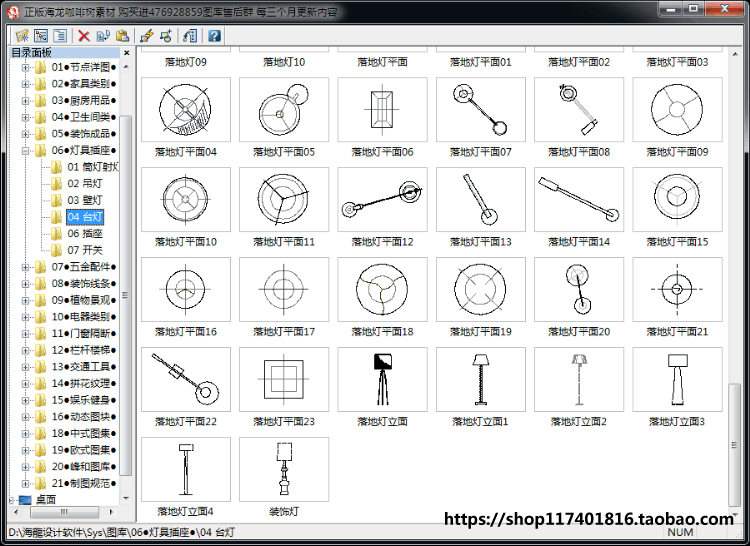Viewport: 750px width, 546px height.
Task: Select the 落地灯平面12 thumbnail
Action: tap(382, 199)
